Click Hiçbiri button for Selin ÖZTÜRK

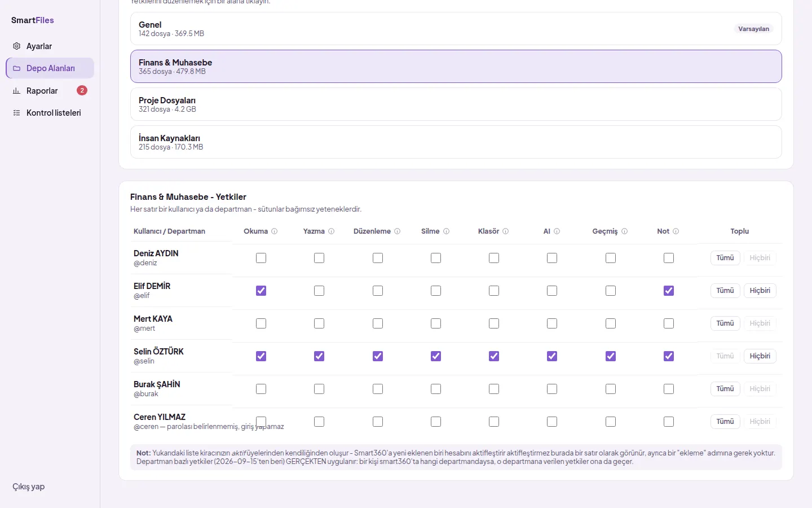tap(760, 356)
